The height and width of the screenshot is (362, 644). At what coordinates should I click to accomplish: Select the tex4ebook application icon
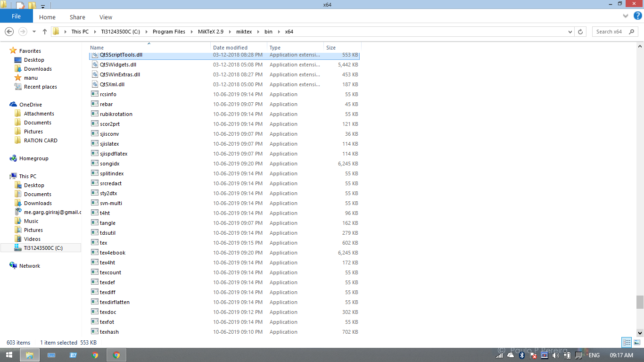(x=95, y=253)
